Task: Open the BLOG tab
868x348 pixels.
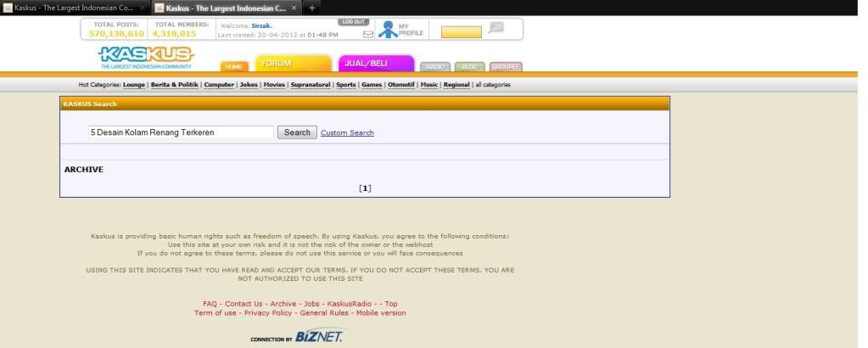Action: pos(469,66)
